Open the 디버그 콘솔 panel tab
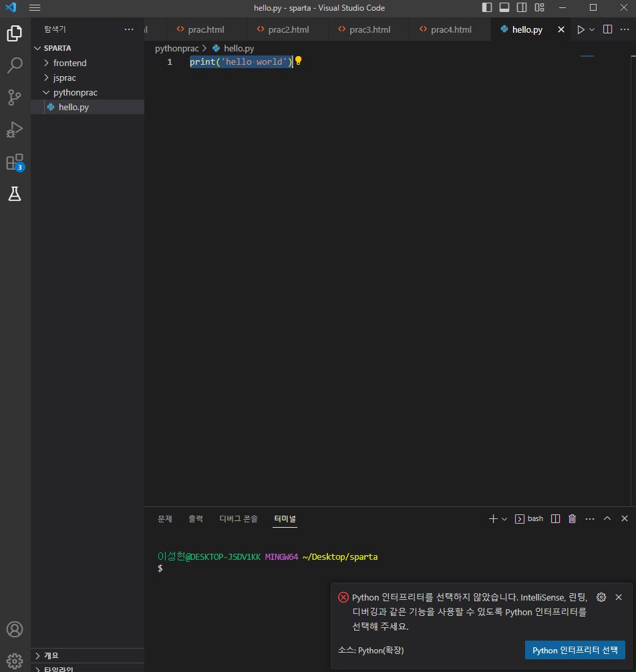 click(x=238, y=518)
